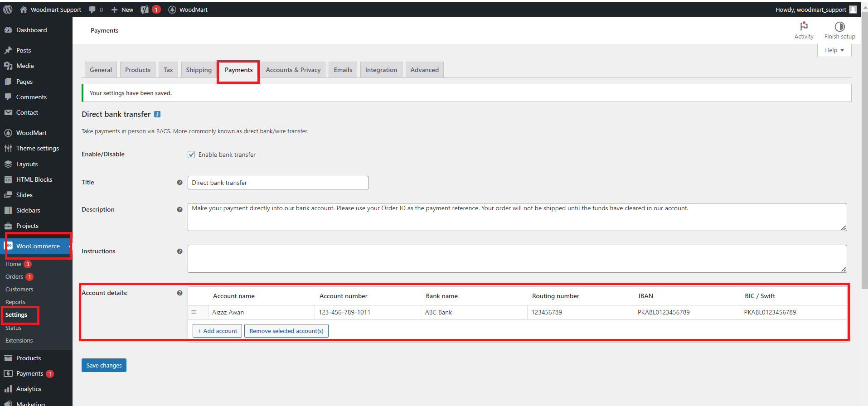Open WooCommerce Home submenu link
This screenshot has height=406, width=868.
click(x=13, y=264)
